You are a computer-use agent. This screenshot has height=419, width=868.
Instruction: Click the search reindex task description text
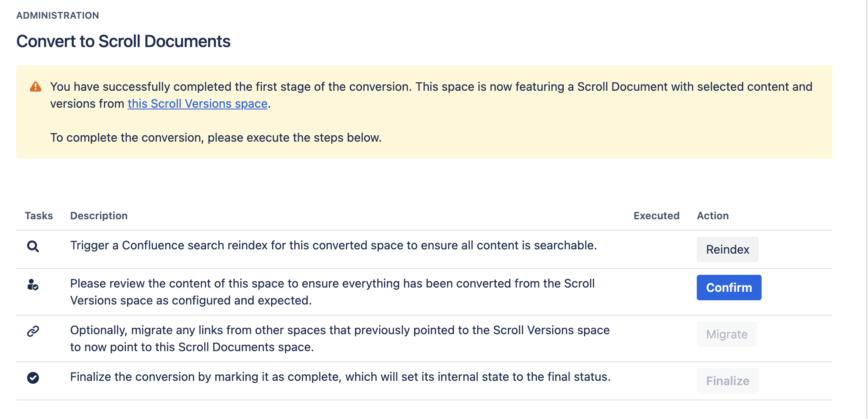333,246
